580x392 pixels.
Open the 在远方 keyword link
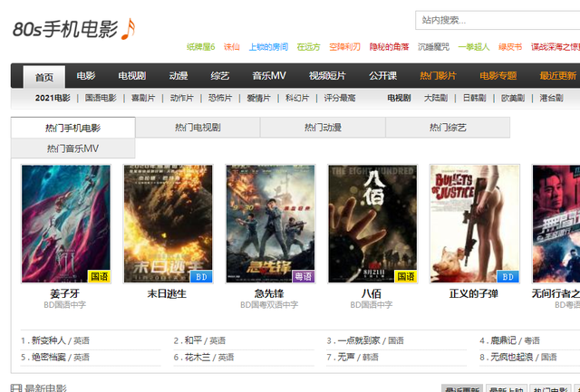click(308, 47)
